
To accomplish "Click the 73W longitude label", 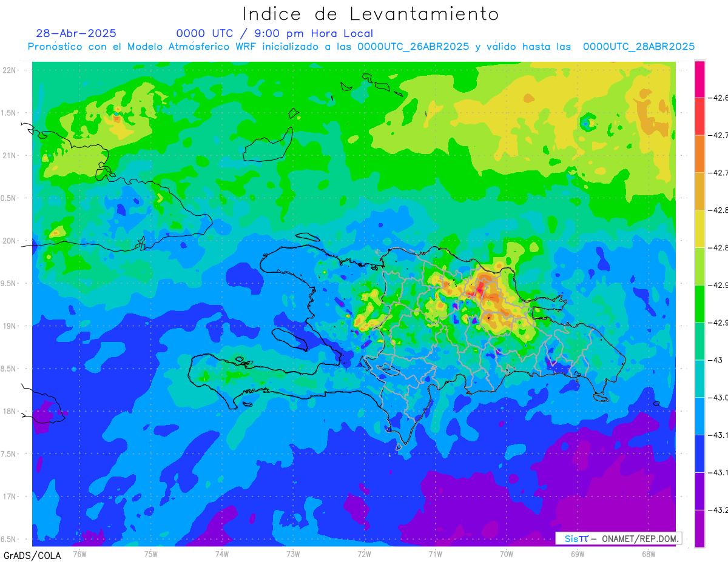I will [293, 554].
